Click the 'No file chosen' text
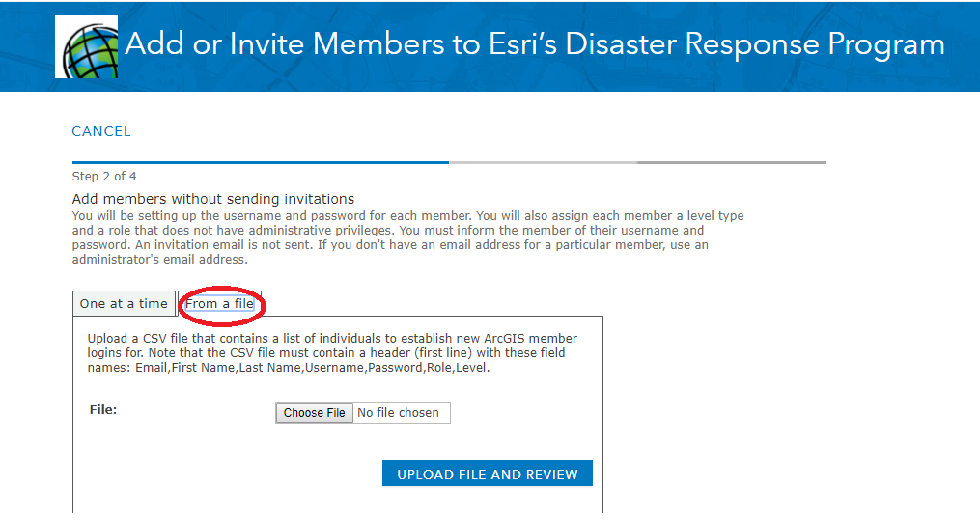 click(398, 413)
